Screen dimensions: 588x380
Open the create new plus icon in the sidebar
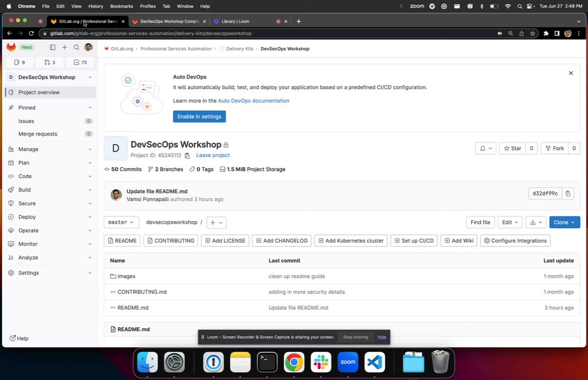(x=64, y=47)
